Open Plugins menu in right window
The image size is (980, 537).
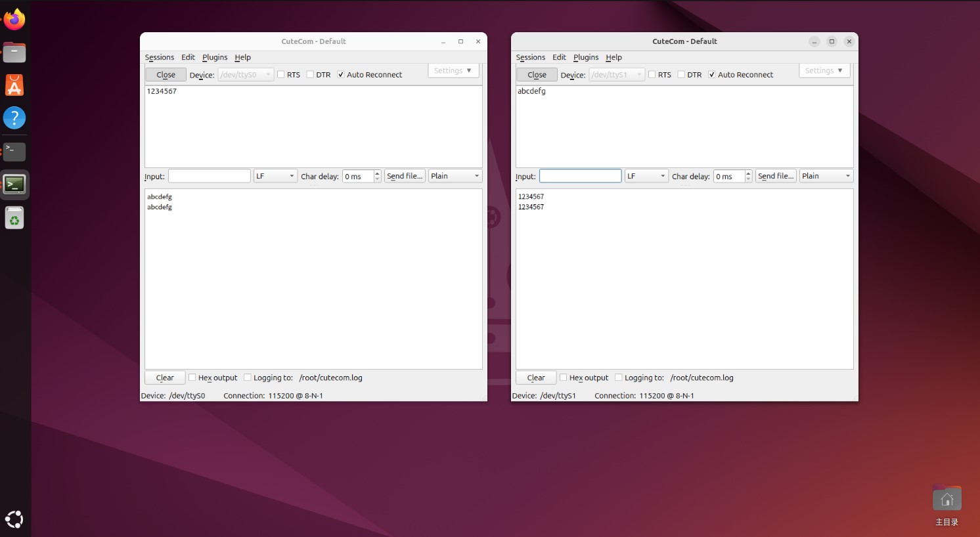click(x=586, y=58)
